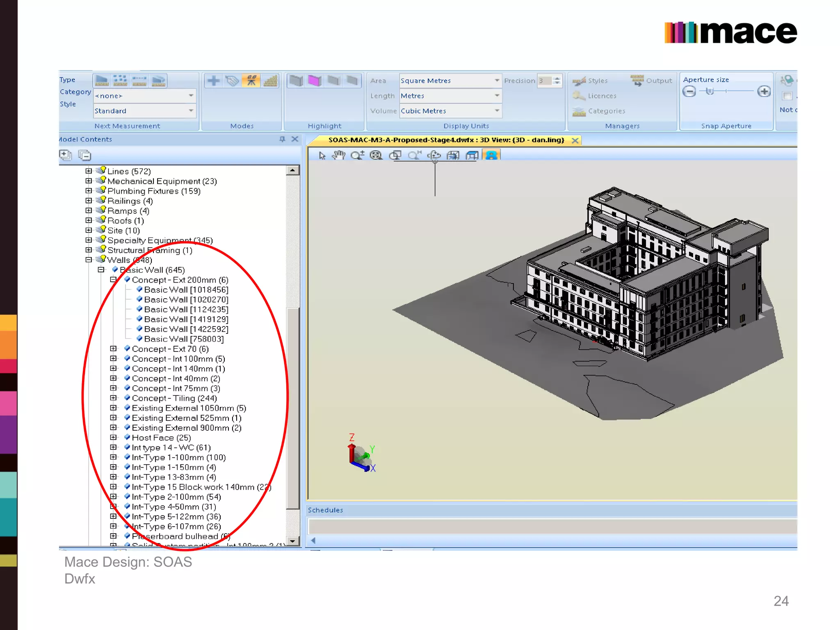Adjust the Aperture size slider handle
This screenshot has width=840, height=630.
click(710, 91)
